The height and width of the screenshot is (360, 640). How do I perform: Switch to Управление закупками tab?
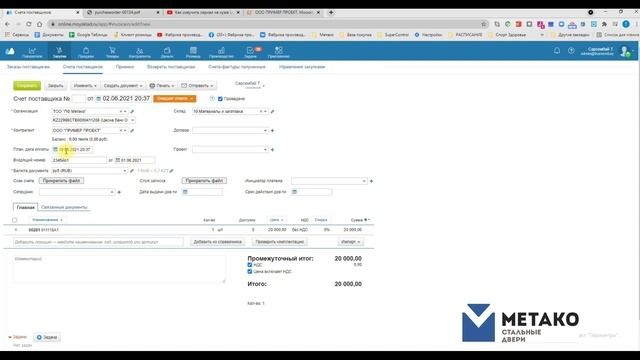(x=302, y=67)
